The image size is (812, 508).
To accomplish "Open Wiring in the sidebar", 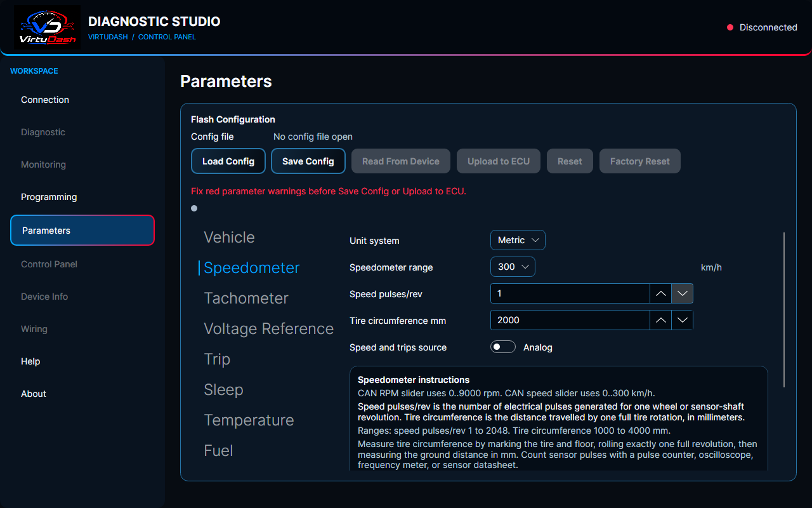I will [x=82, y=329].
